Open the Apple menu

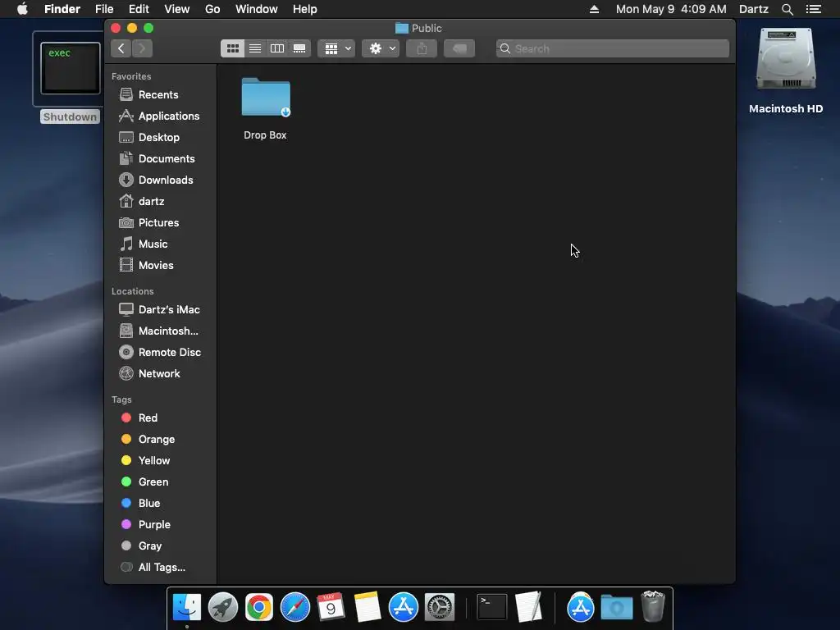(x=22, y=9)
